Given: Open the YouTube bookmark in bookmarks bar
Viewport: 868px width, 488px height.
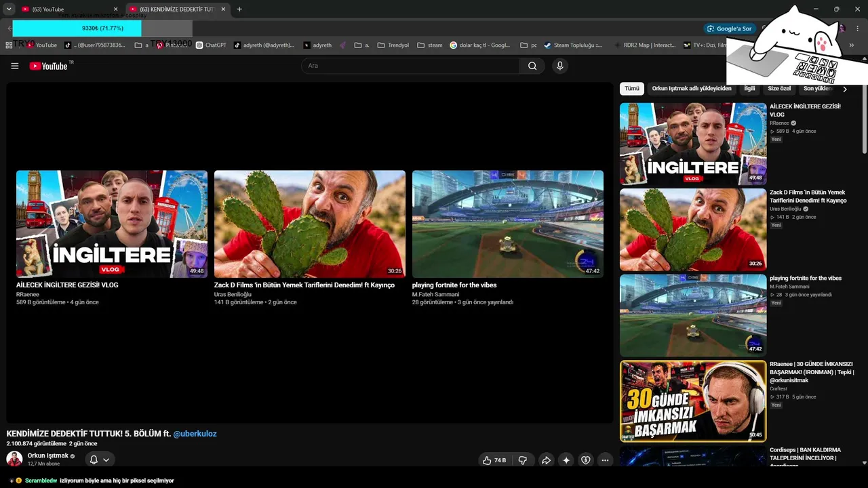Looking at the screenshot, I should tap(41, 45).
